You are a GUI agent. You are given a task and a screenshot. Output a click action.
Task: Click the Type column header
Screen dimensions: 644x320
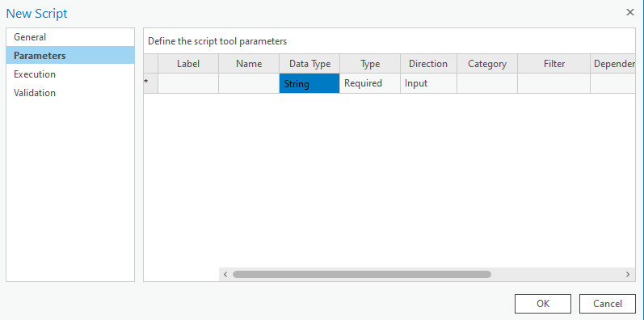[x=370, y=64]
